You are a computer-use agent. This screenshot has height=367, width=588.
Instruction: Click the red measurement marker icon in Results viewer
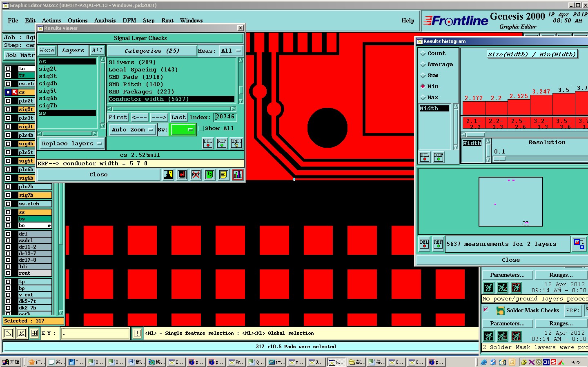182,175
